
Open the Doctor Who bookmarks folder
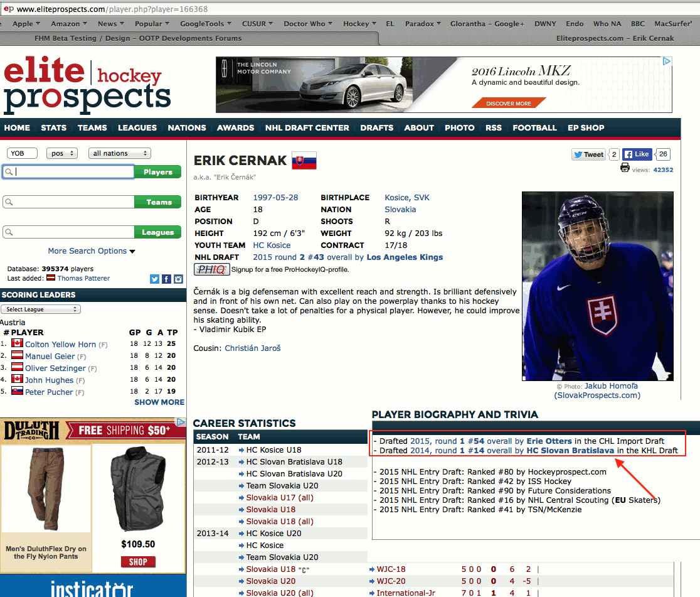click(x=308, y=24)
